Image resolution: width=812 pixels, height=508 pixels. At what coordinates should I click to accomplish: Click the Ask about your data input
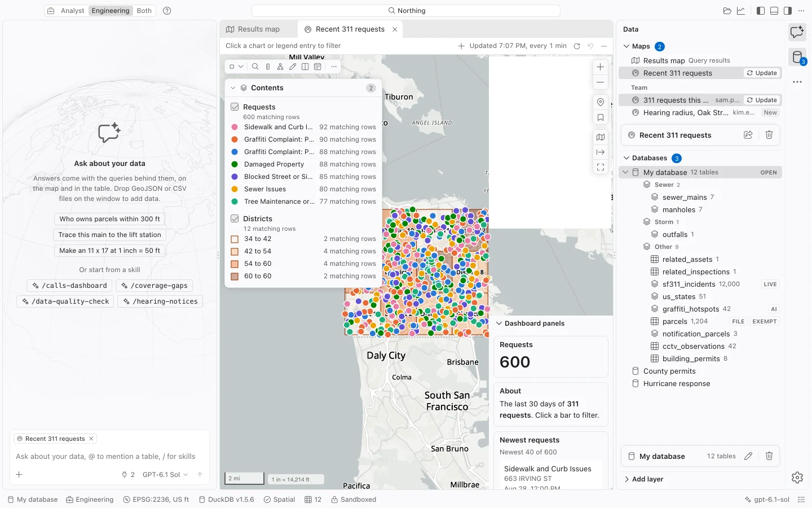click(109, 457)
